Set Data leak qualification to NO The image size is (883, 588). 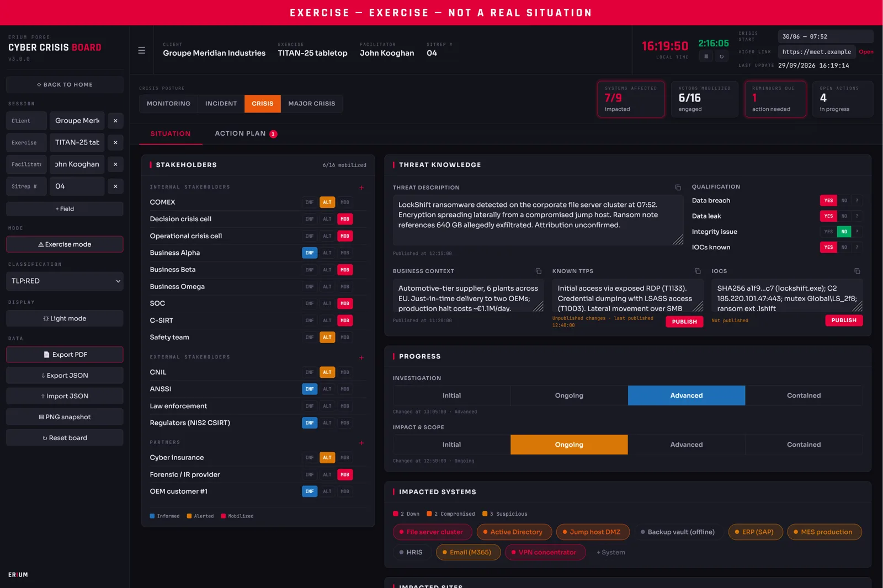[844, 216]
